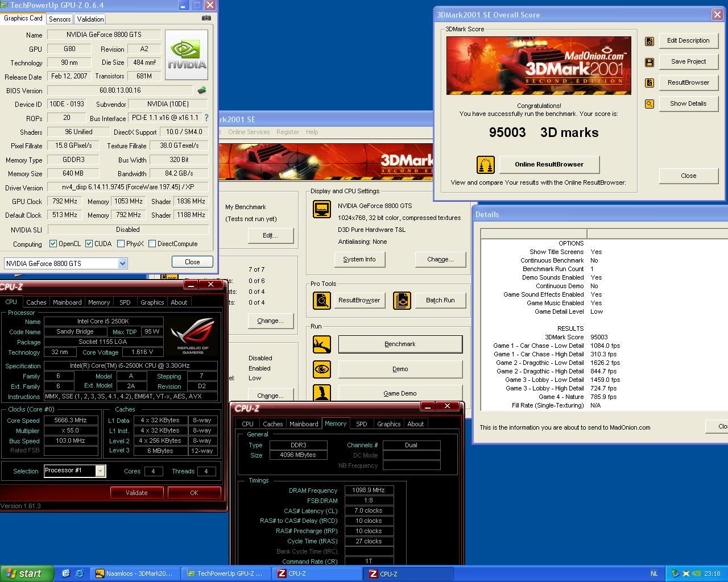This screenshot has width=728, height=582.
Task: Click the GPU-Z screenshot camera icon
Action: coord(206,18)
